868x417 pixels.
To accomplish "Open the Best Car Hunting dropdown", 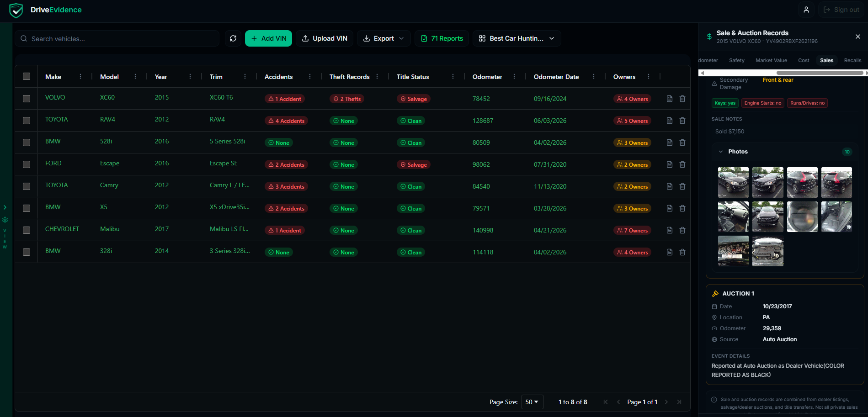I will point(517,38).
